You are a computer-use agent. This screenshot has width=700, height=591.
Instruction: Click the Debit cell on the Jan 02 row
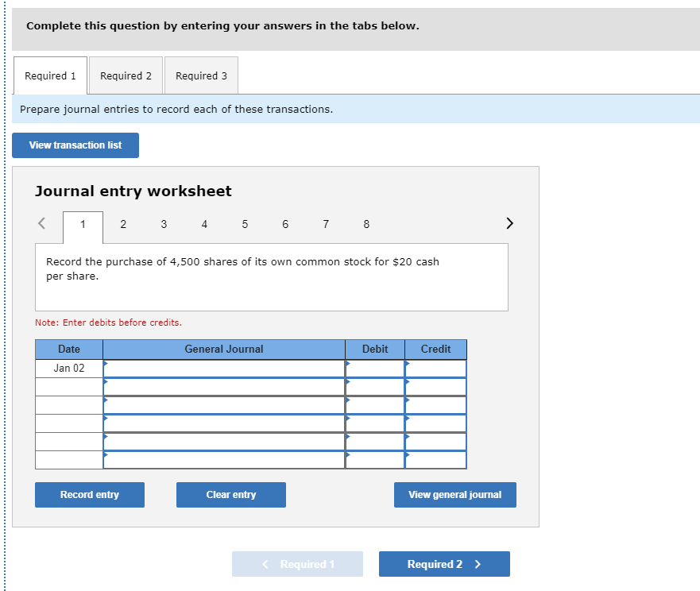(374, 368)
